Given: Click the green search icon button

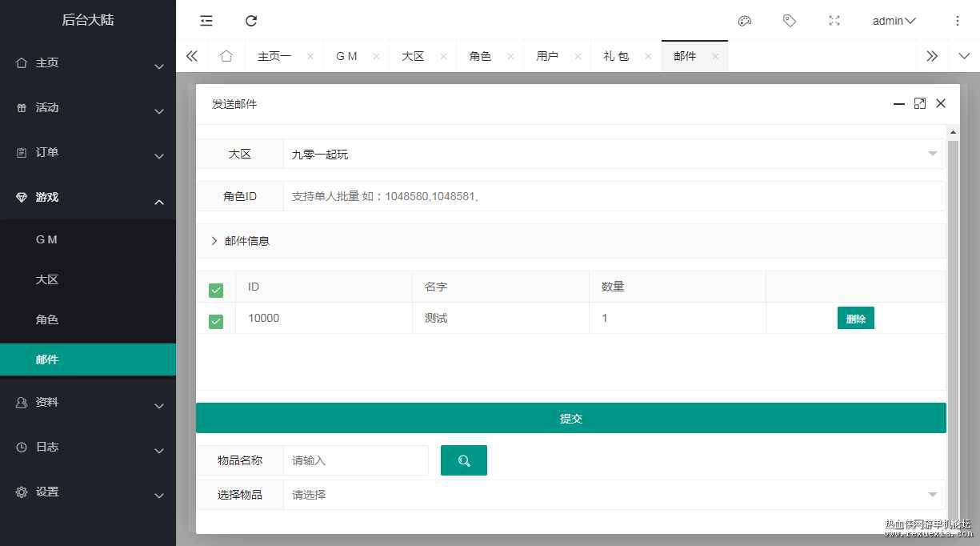Looking at the screenshot, I should [x=464, y=460].
